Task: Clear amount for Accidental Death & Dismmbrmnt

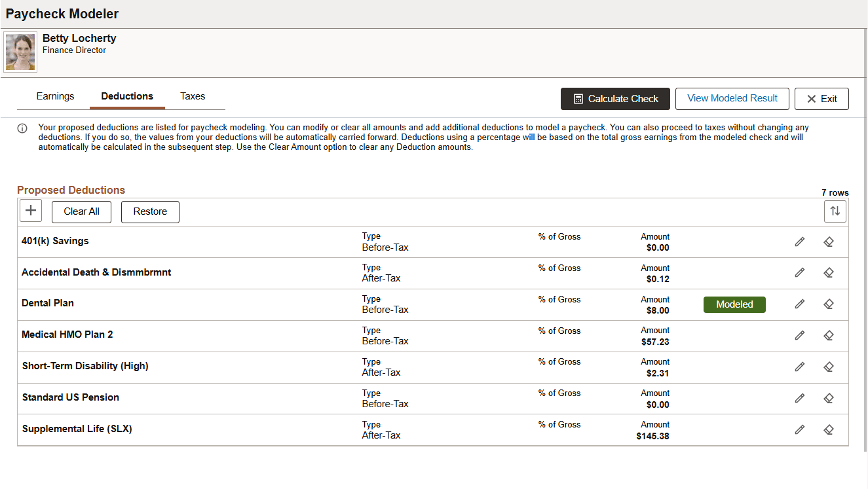Action: [828, 273]
